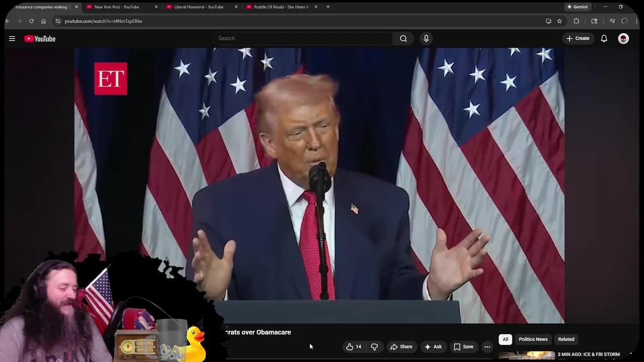Click the youtube.com address bar URL
The image size is (644, 362).
(x=103, y=21)
